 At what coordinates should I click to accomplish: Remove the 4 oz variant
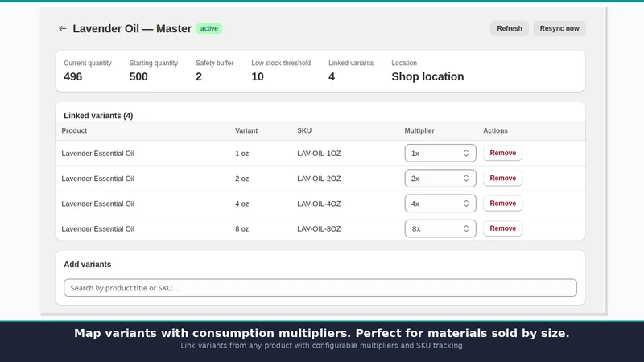point(502,204)
